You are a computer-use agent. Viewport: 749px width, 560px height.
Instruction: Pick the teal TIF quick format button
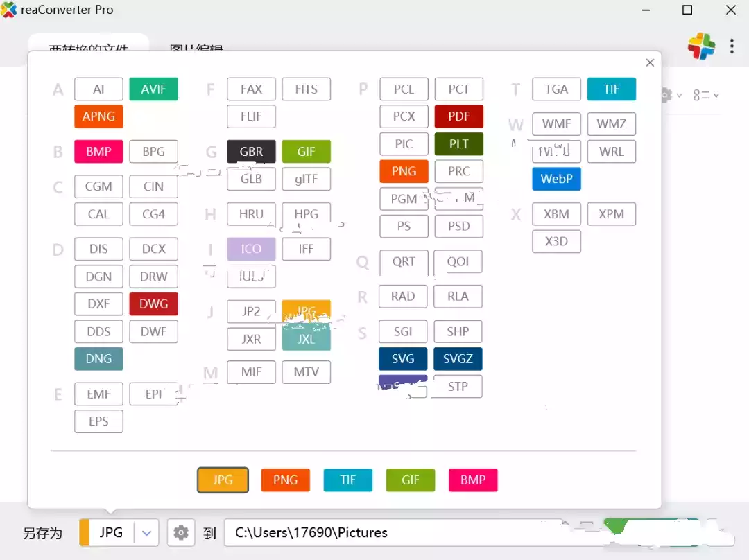pos(347,480)
